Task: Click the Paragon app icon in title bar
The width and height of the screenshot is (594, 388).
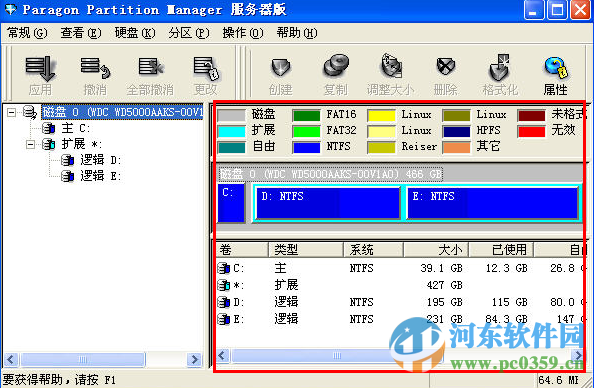Action: pos(10,9)
